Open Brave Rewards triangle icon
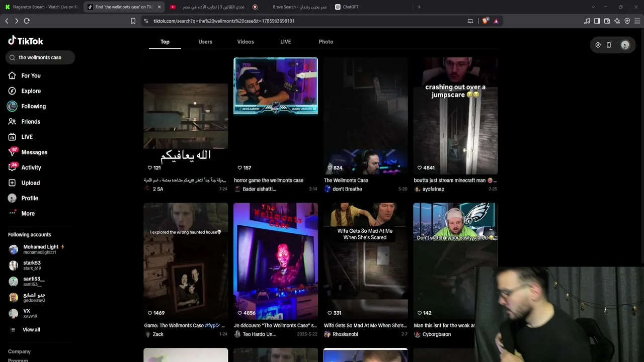This screenshot has height=362, width=644. [496, 21]
